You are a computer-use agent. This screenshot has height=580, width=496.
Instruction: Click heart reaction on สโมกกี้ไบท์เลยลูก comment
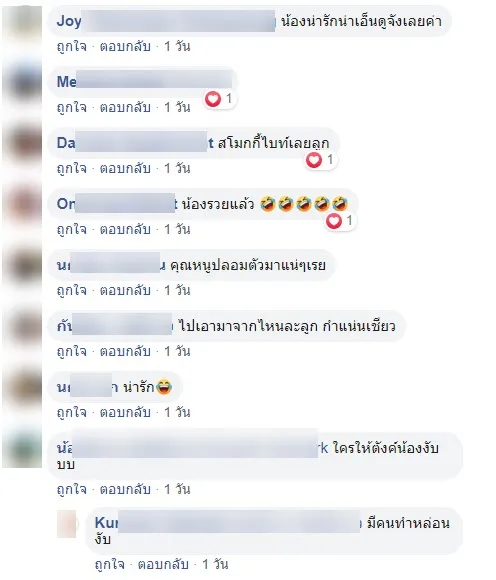[x=314, y=160]
